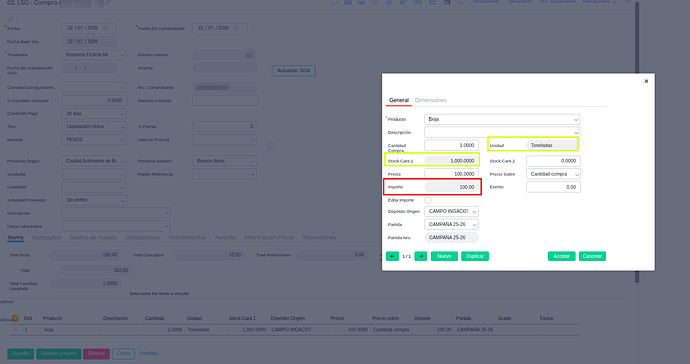Image resolution: width=690 pixels, height=364 pixels.
Task: Toggle the Edita Importe switch
Action: point(428,200)
